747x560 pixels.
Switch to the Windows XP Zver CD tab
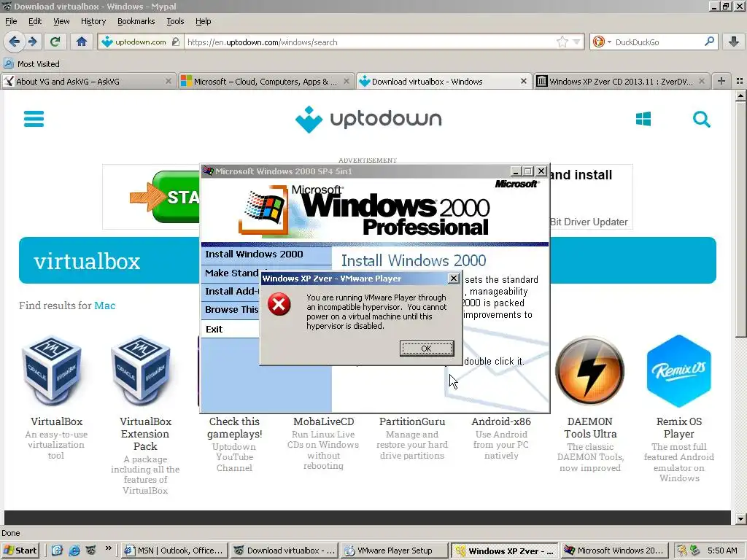[622, 82]
